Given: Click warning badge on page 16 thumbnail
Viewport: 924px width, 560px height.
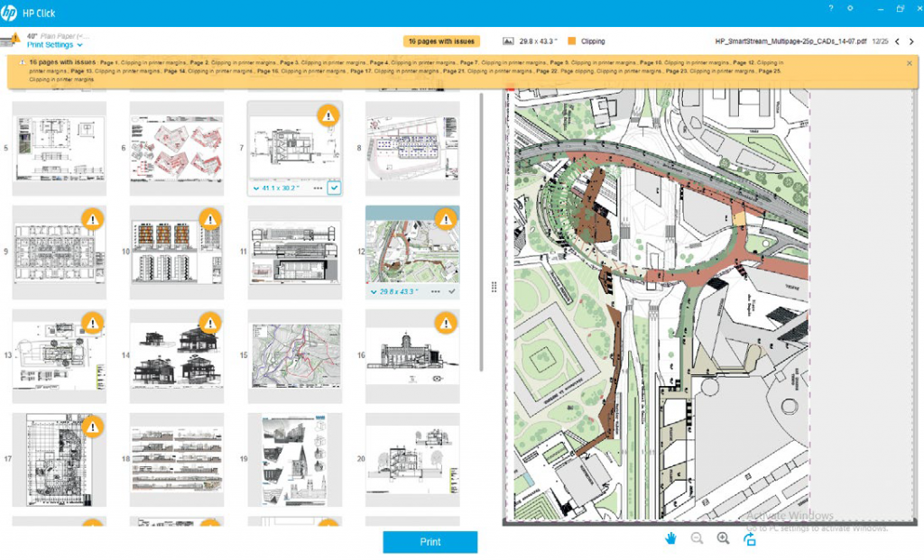Looking at the screenshot, I should pos(446,323).
